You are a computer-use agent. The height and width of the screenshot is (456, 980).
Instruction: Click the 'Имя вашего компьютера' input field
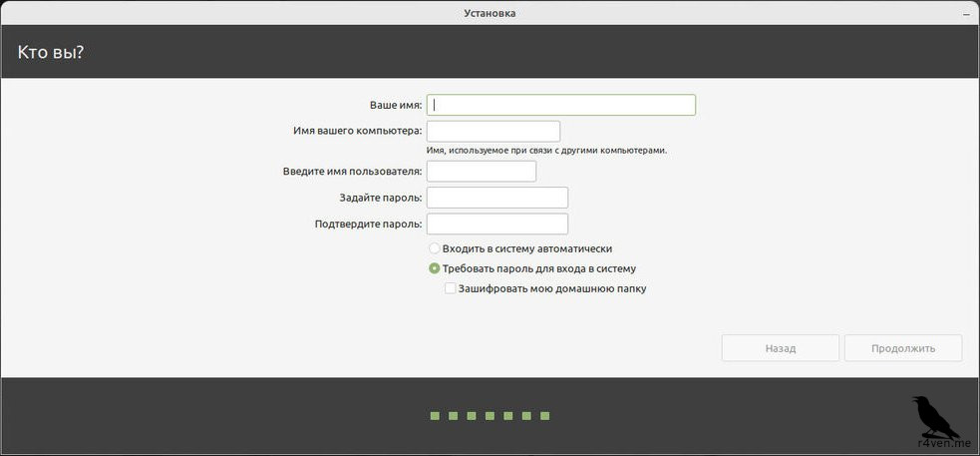point(492,132)
